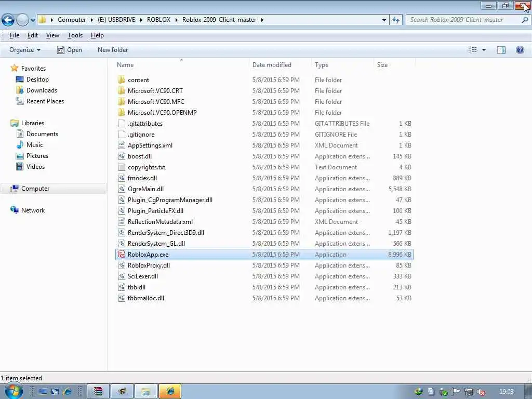This screenshot has height=399, width=532.
Task: Click the .gitattributes file icon
Action: pyautogui.click(x=122, y=124)
